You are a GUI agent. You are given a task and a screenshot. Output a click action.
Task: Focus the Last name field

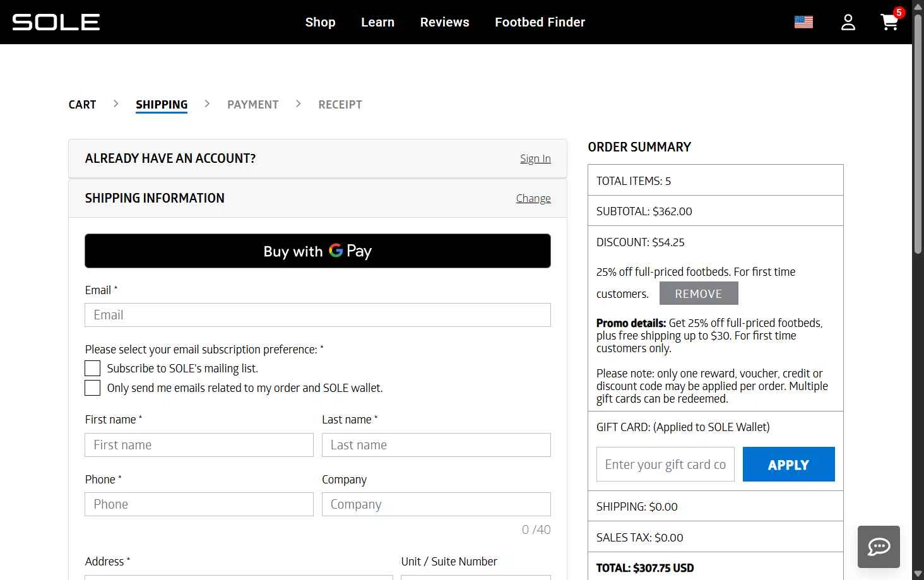coord(436,445)
